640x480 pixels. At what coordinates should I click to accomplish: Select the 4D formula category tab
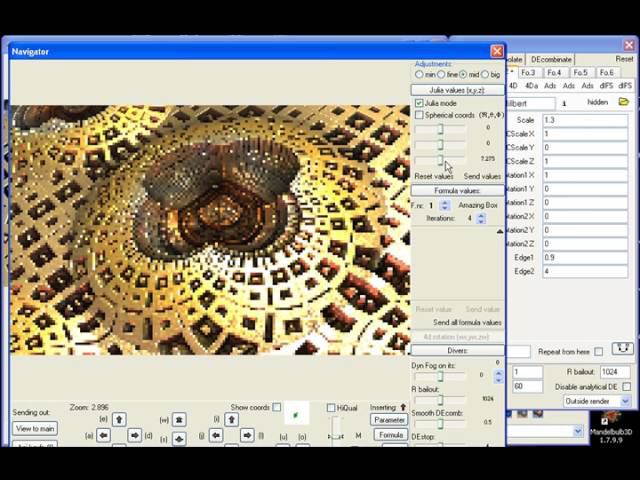[513, 86]
